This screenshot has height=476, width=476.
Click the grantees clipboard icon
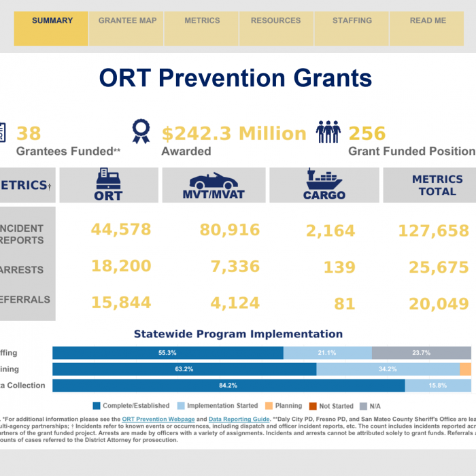pos(2,132)
